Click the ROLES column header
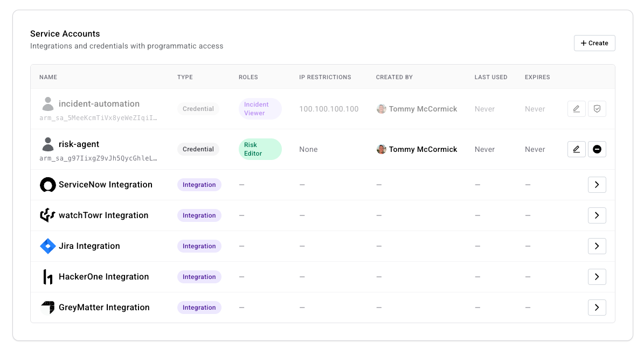Screen dimensions: 644x349 click(248, 77)
